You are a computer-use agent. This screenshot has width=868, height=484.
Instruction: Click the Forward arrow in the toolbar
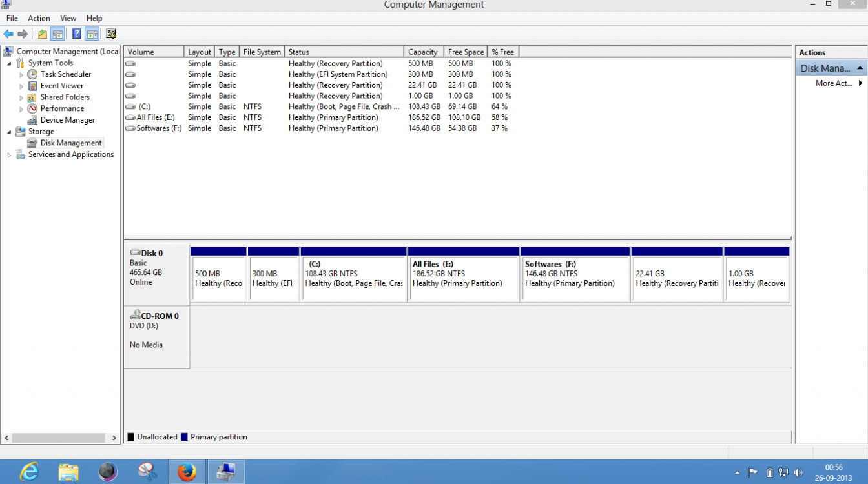coord(23,34)
